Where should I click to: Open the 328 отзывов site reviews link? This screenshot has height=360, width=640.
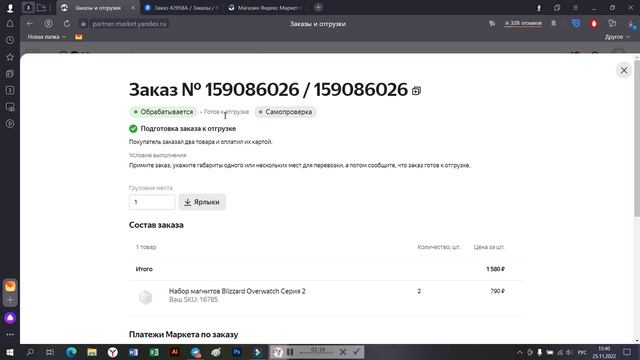[523, 23]
